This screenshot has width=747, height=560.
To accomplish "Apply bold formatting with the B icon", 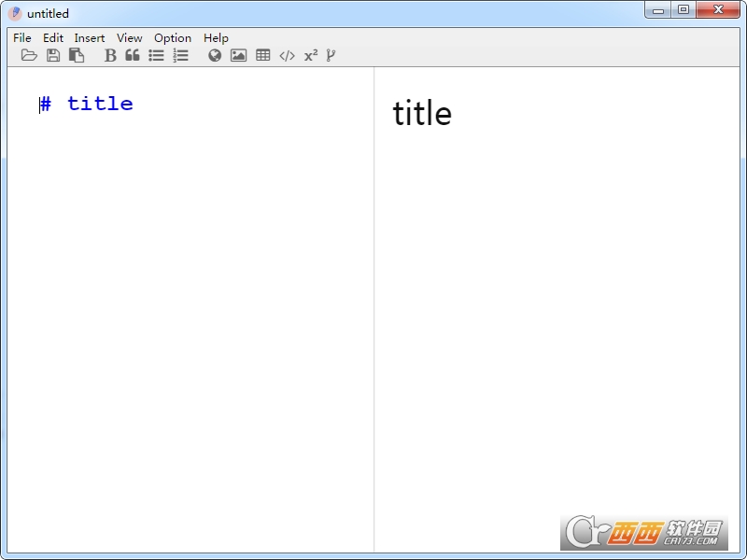I will click(x=110, y=55).
